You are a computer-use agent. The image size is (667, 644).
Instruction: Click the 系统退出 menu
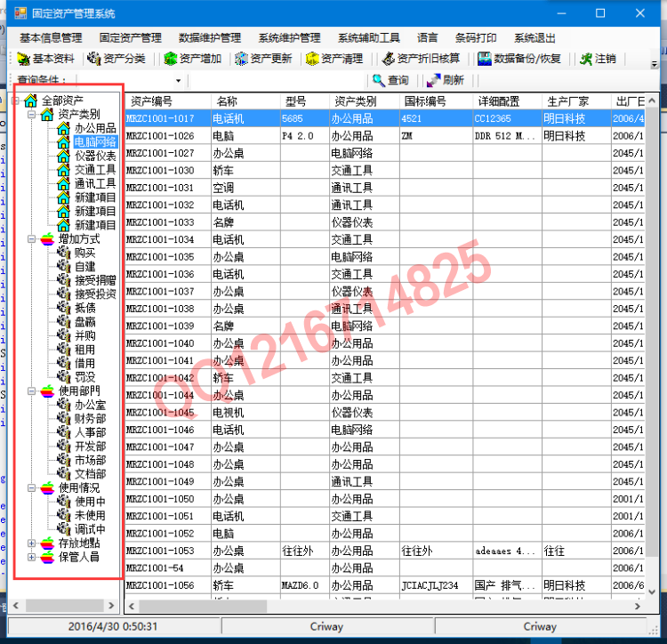coord(534,38)
